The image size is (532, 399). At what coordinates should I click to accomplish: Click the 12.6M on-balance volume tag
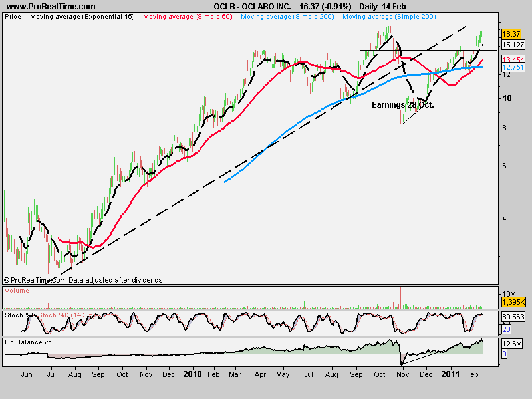point(512,344)
